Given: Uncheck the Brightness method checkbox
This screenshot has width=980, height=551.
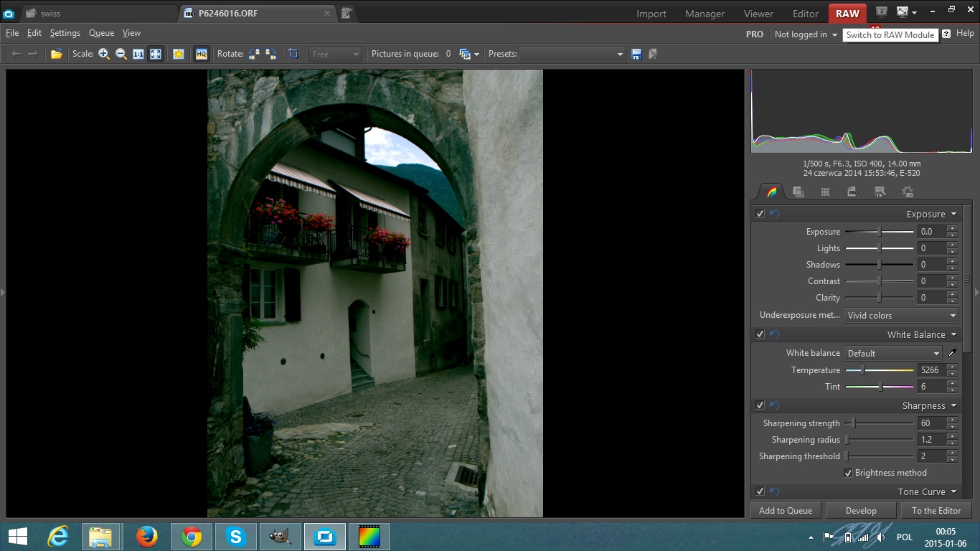Looking at the screenshot, I should tap(848, 473).
